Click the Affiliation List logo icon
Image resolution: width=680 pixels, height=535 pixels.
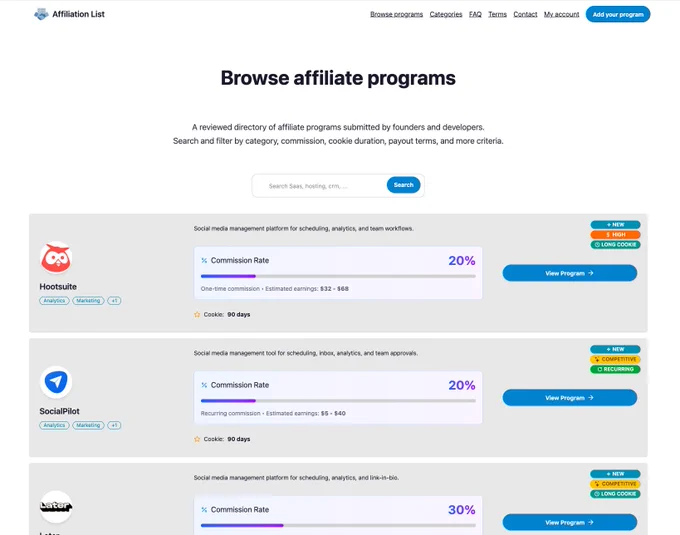point(41,14)
